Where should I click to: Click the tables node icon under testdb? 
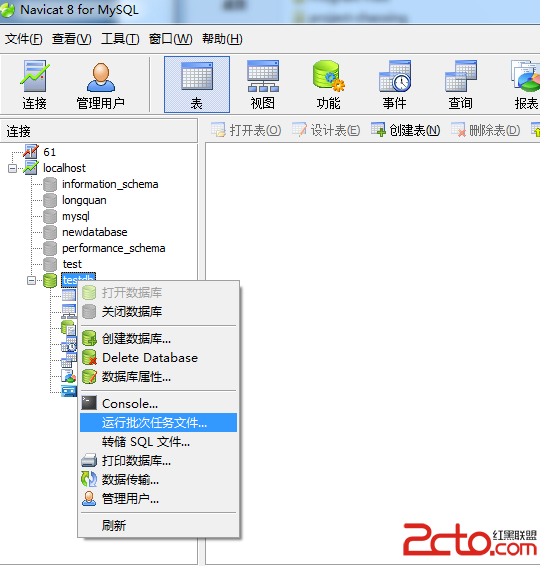pos(69,295)
